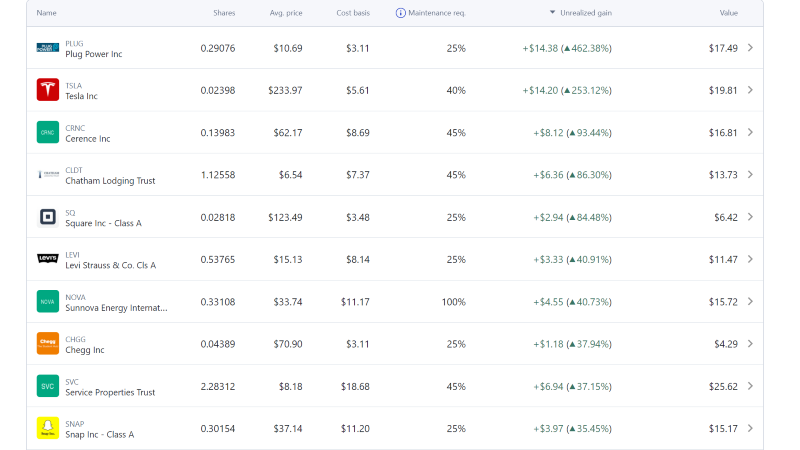Click the Maintenance req. info icon

(x=401, y=13)
